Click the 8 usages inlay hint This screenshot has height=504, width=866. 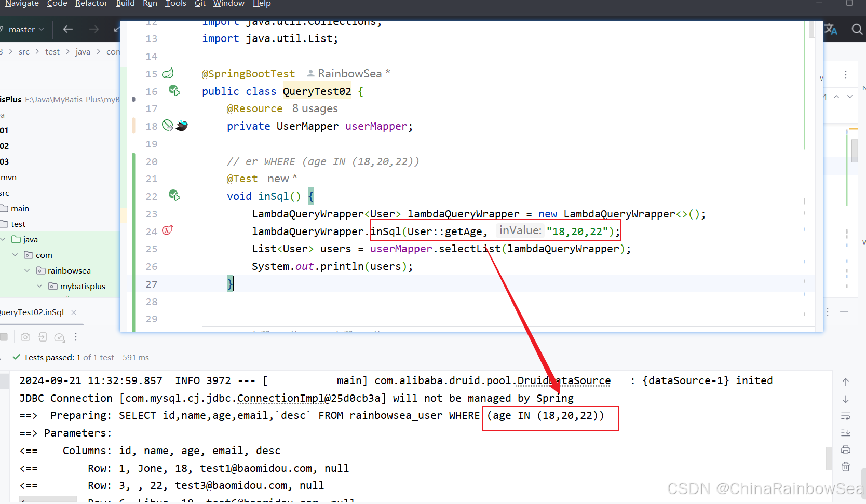click(315, 108)
